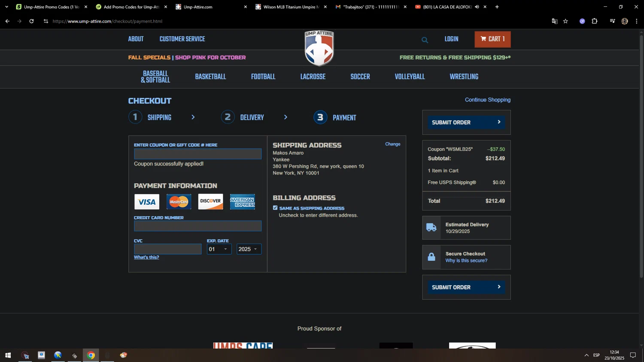Click the bottom Submit Order button
644x362 pixels.
pos(466,287)
